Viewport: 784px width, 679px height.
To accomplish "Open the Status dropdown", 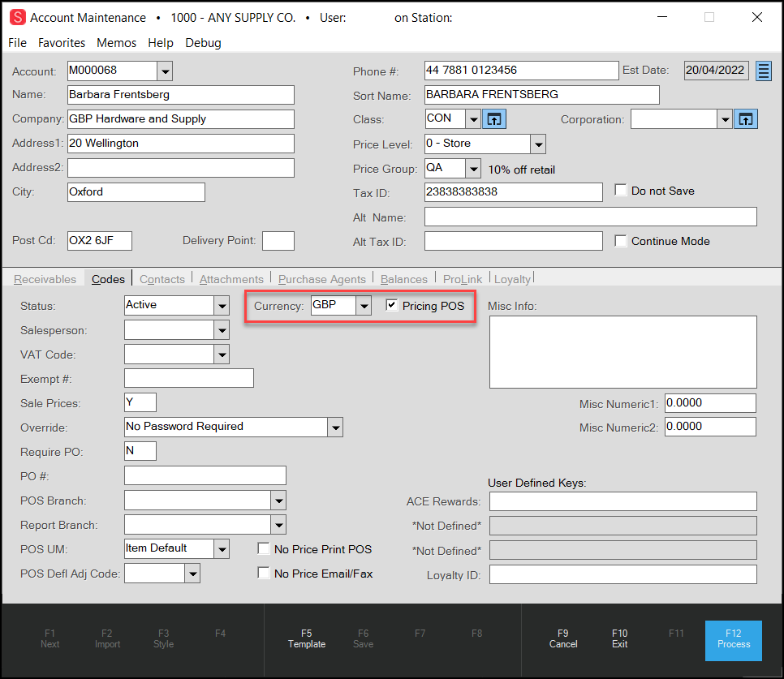I will click(x=222, y=306).
